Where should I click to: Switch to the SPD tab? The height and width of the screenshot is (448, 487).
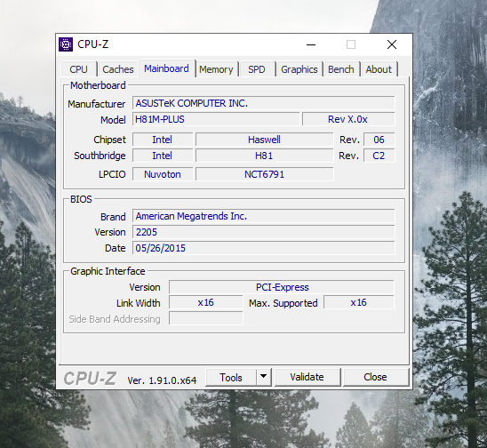pyautogui.click(x=257, y=69)
